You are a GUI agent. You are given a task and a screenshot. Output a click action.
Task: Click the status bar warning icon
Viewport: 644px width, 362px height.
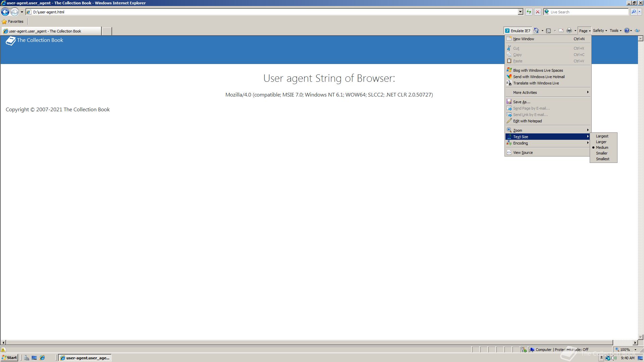coord(3,350)
